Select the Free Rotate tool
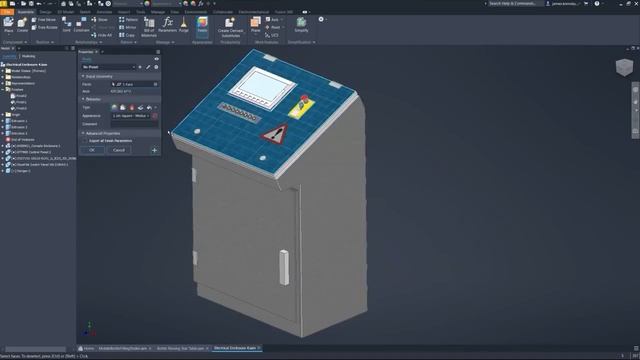The height and width of the screenshot is (360, 640). point(44,27)
